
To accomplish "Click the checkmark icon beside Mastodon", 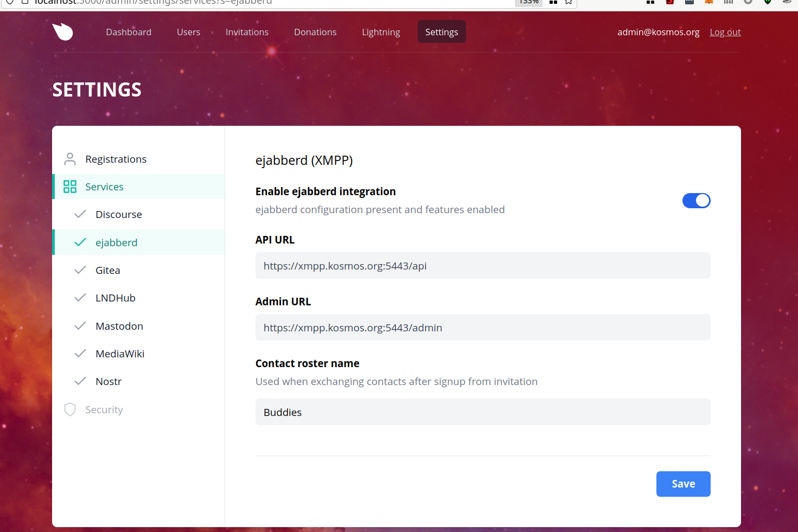I will tap(80, 326).
